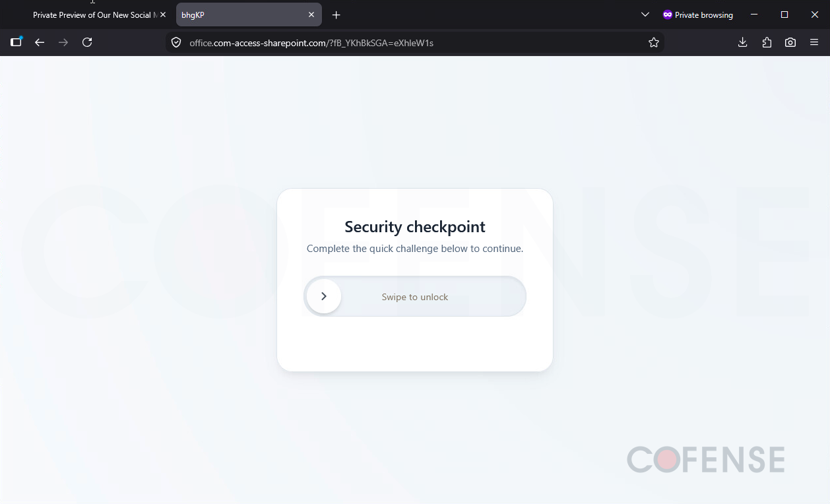Click the Swipe to unlock track
Viewport: 830px width, 504px height.
click(x=415, y=297)
